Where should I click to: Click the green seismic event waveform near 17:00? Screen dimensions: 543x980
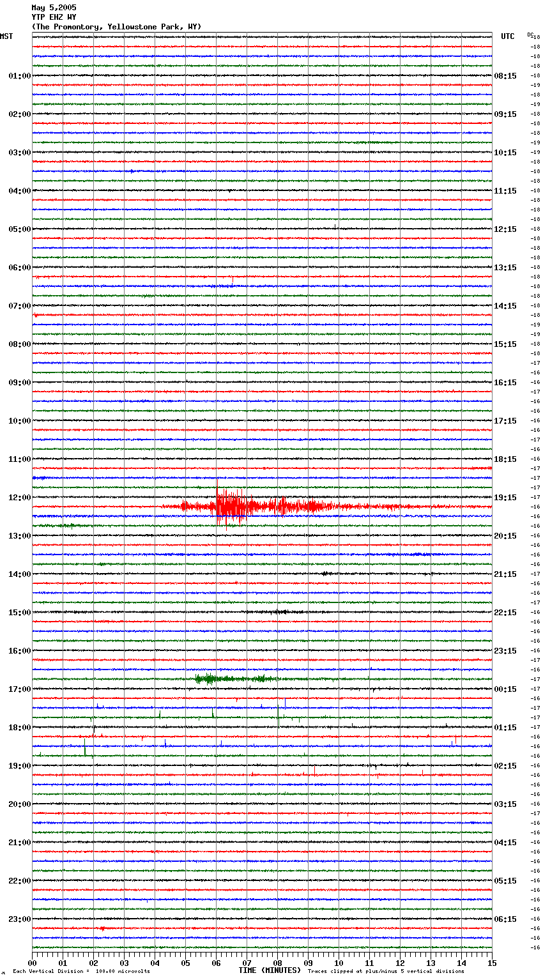236,679
